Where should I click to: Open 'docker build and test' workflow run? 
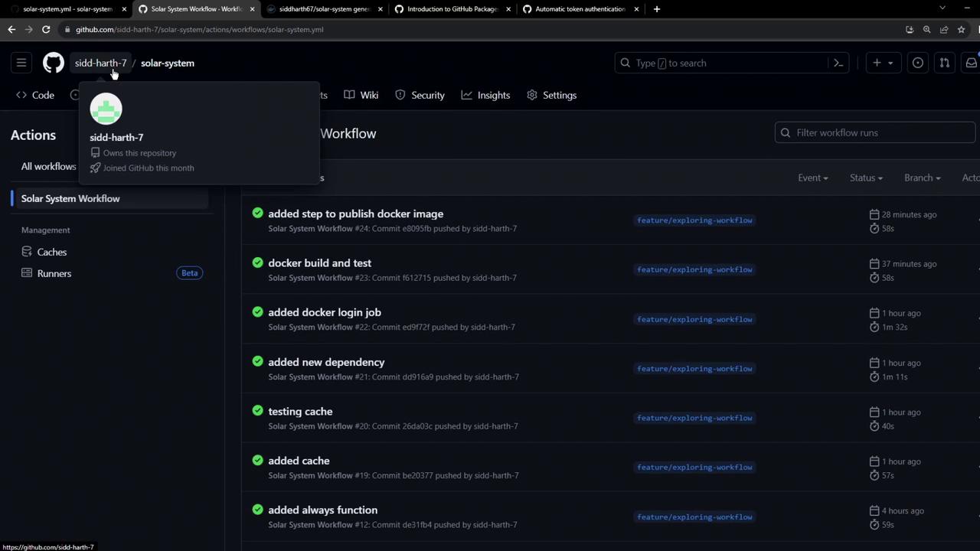click(319, 262)
